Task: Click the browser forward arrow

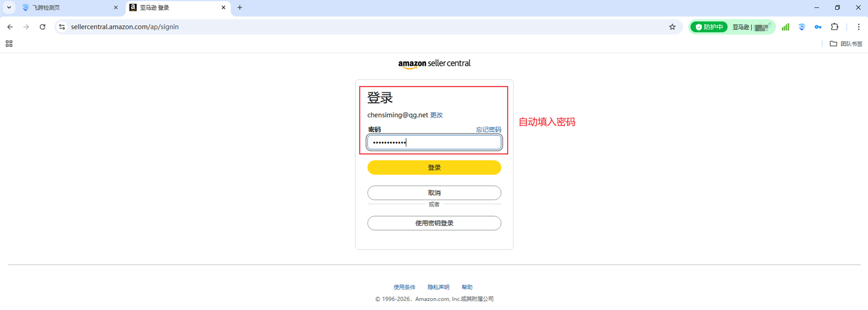Action: tap(26, 26)
